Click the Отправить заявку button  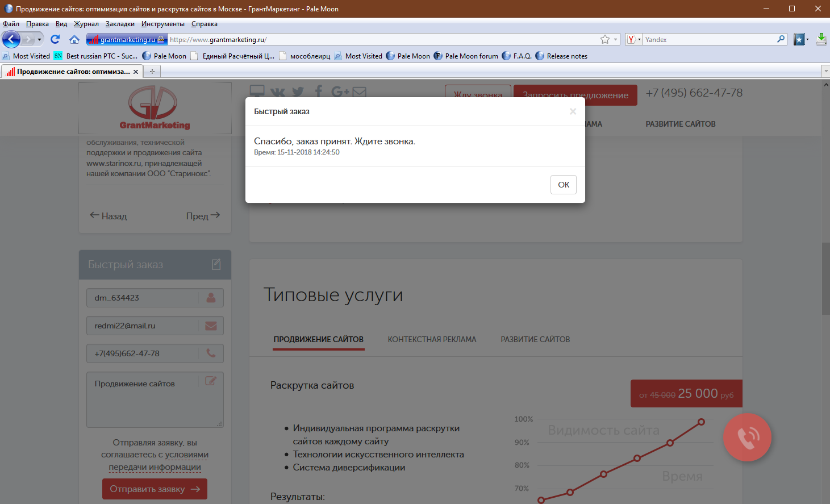pos(155,489)
